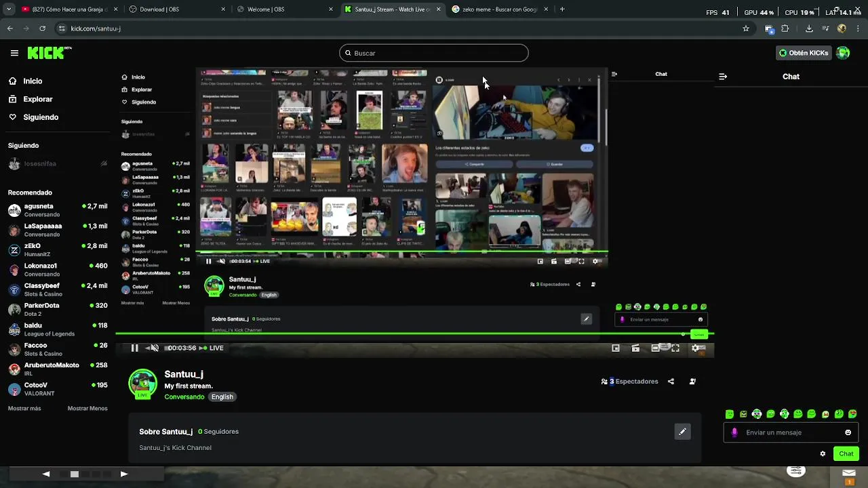Open the browser extensions puzzle icon
This screenshot has width=868, height=488.
click(785, 28)
